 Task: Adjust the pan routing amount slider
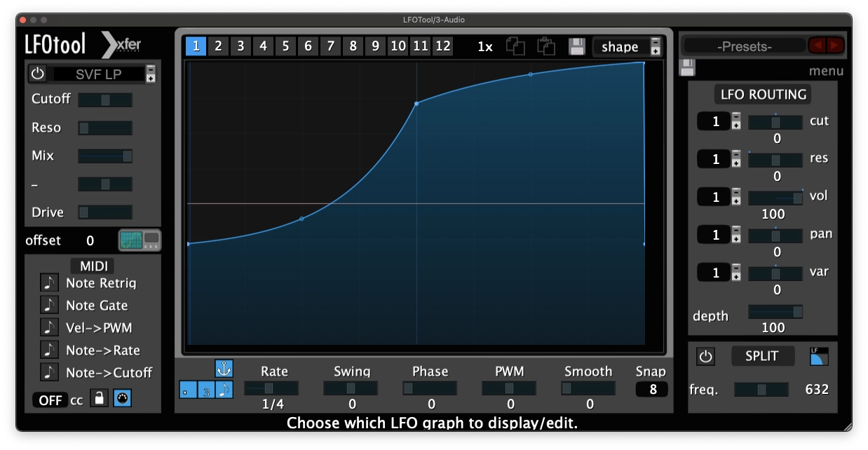(775, 236)
